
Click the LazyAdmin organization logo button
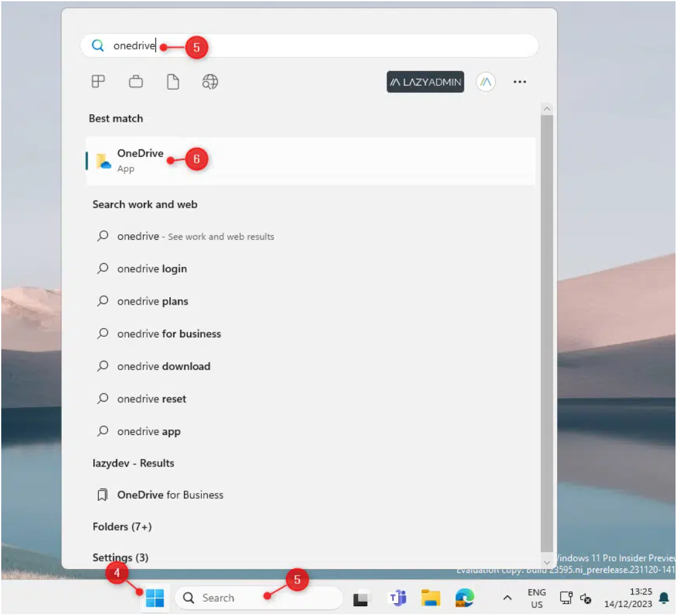pos(425,82)
